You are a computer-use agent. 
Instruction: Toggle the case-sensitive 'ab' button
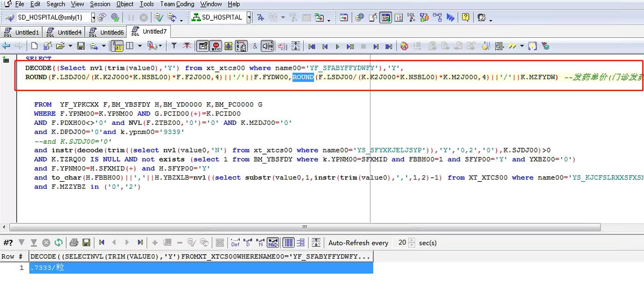point(118,46)
